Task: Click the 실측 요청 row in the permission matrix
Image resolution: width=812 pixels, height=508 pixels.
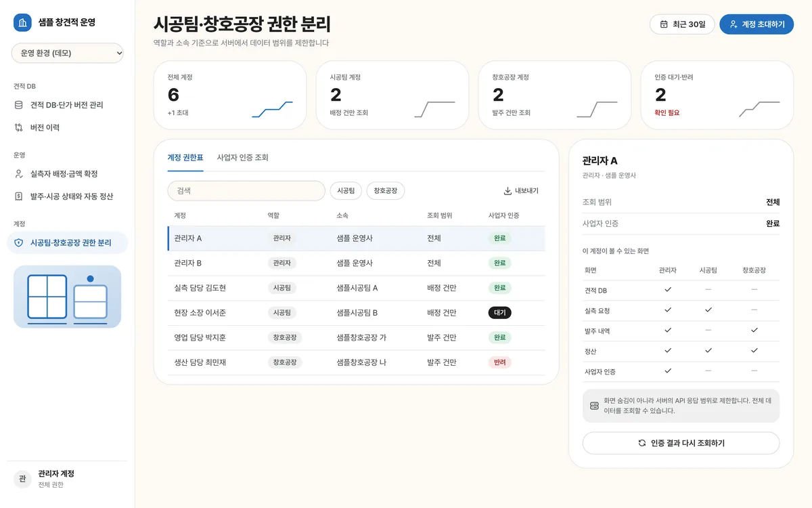Action: tap(681, 310)
